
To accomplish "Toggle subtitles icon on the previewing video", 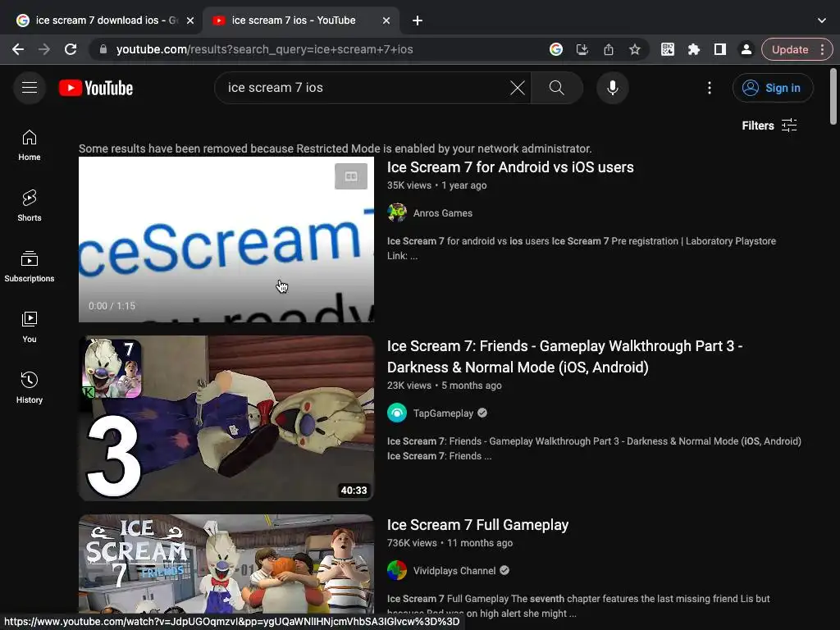I will (x=351, y=176).
